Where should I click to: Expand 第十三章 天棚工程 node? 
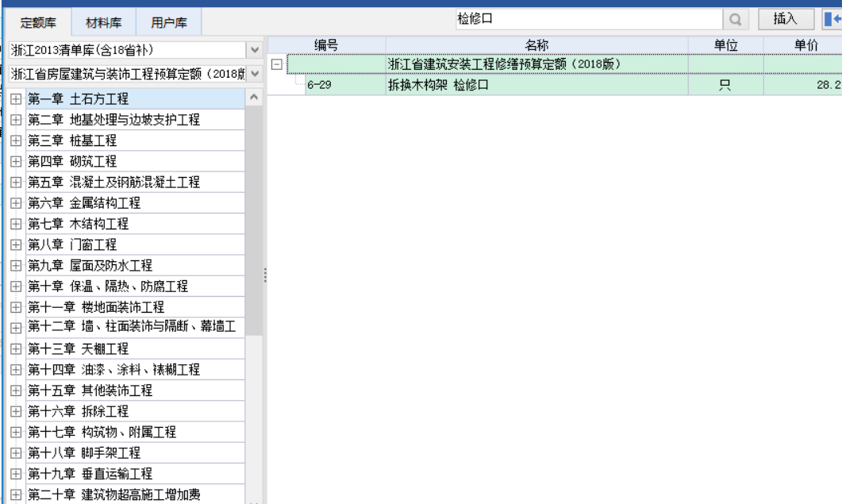pos(16,348)
